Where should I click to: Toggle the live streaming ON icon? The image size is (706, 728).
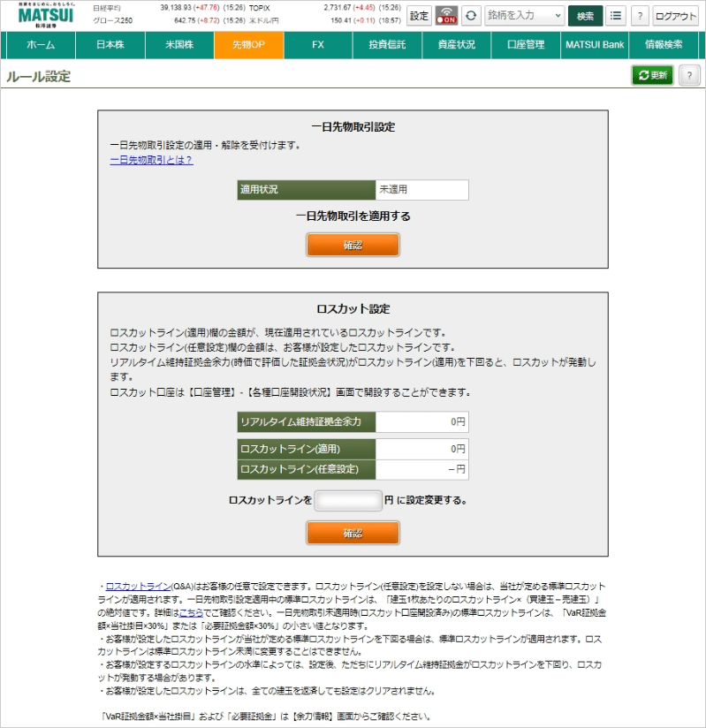(x=446, y=16)
